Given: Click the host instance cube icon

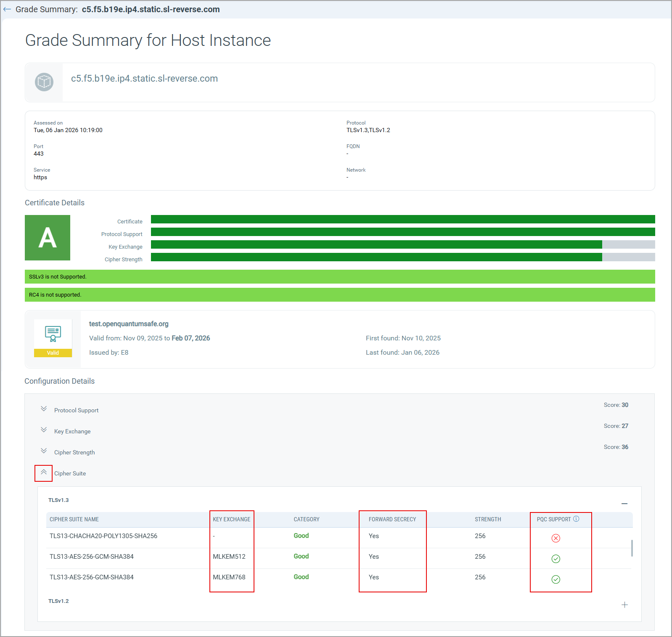Looking at the screenshot, I should (x=44, y=82).
